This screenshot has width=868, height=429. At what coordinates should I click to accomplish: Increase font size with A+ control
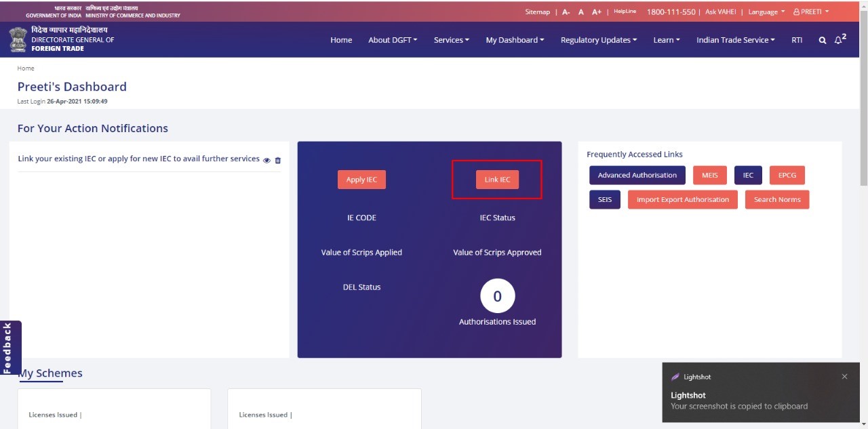tap(597, 12)
